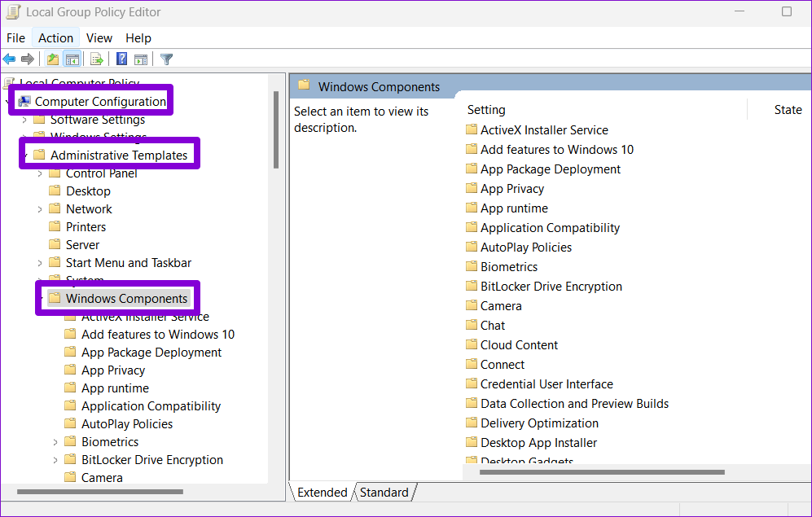Expand the BitLocker Drive Encryption tree node
The height and width of the screenshot is (517, 812).
(55, 460)
